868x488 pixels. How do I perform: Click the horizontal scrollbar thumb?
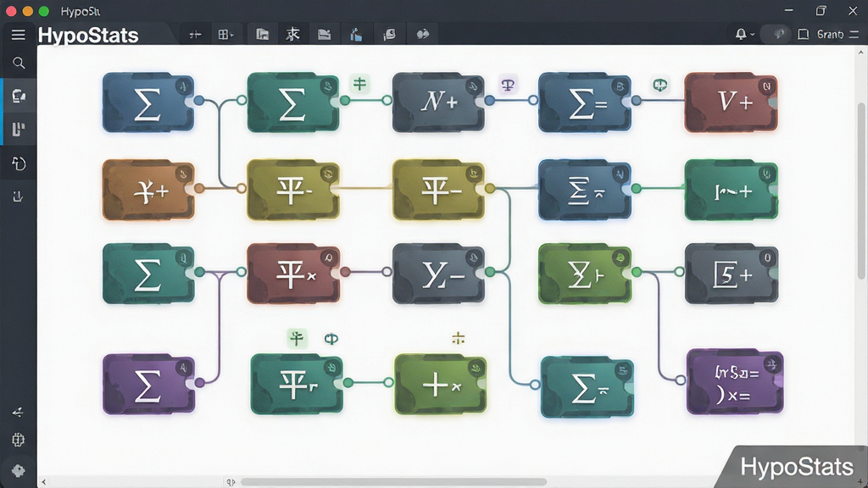pyautogui.click(x=393, y=482)
